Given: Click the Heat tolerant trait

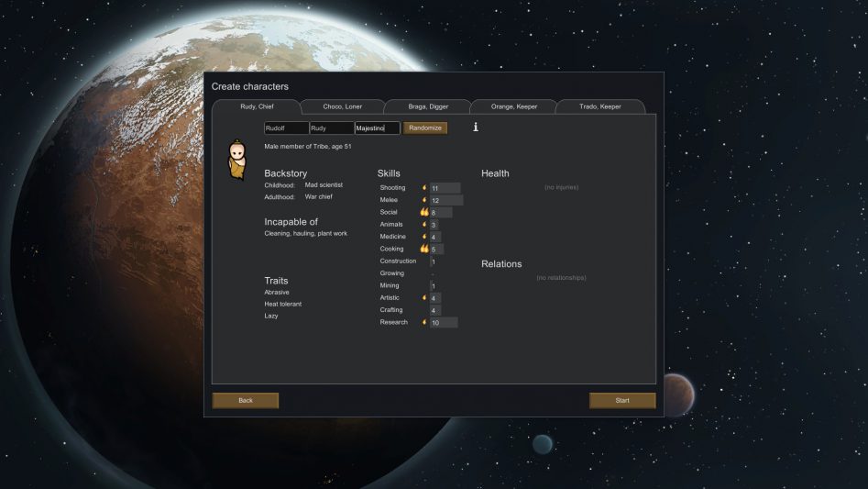Looking at the screenshot, I should (x=283, y=304).
